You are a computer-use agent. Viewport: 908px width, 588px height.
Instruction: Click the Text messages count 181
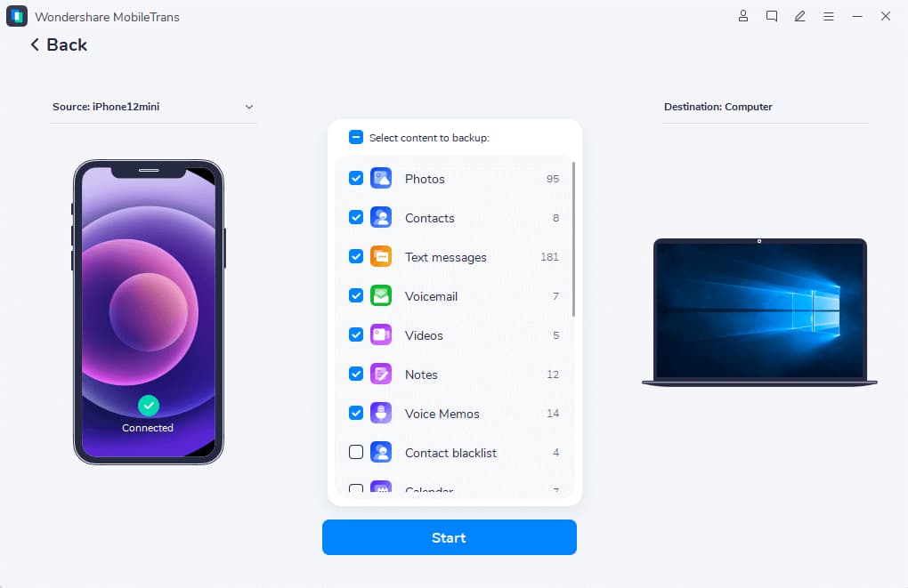click(549, 256)
